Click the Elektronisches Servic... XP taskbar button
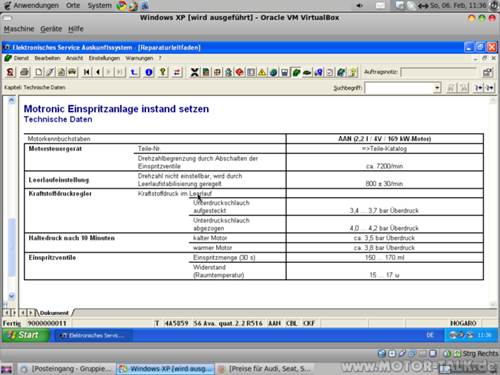500x375 pixels. pos(94,335)
